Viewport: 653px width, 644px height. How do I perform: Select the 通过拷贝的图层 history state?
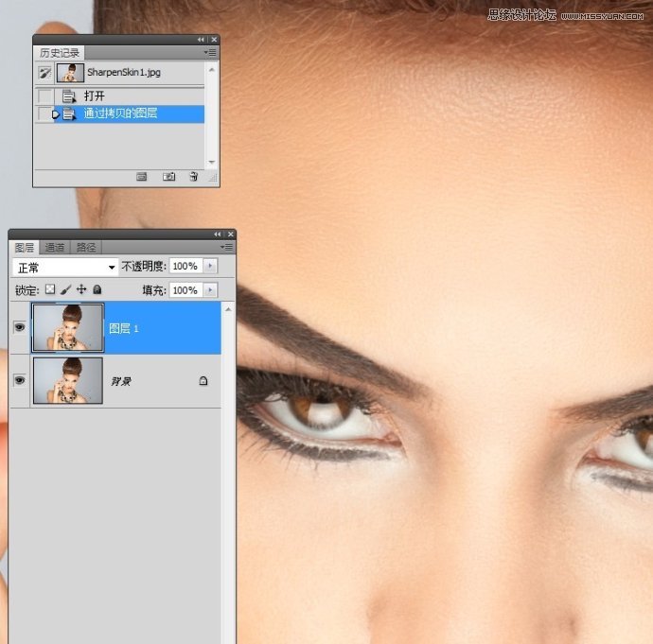point(119,113)
